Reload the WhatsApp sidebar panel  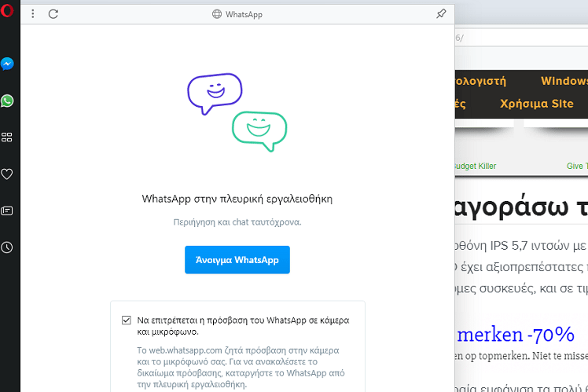point(53,14)
